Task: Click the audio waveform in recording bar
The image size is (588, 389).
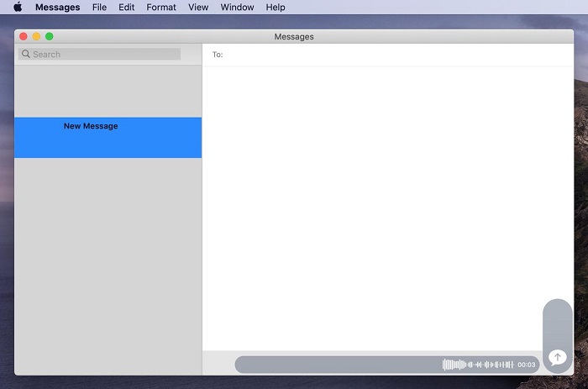Action: (x=478, y=365)
